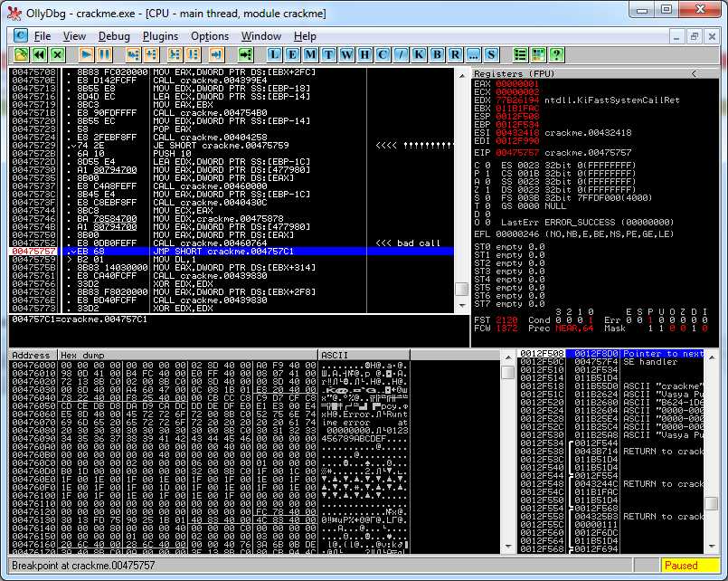
Task: Select the highlighted JMP SHORT crackme.004757C1 line
Action: click(232, 252)
